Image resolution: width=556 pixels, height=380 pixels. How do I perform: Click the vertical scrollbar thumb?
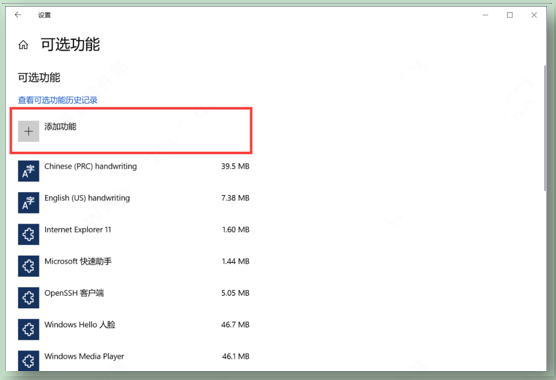pyautogui.click(x=545, y=128)
